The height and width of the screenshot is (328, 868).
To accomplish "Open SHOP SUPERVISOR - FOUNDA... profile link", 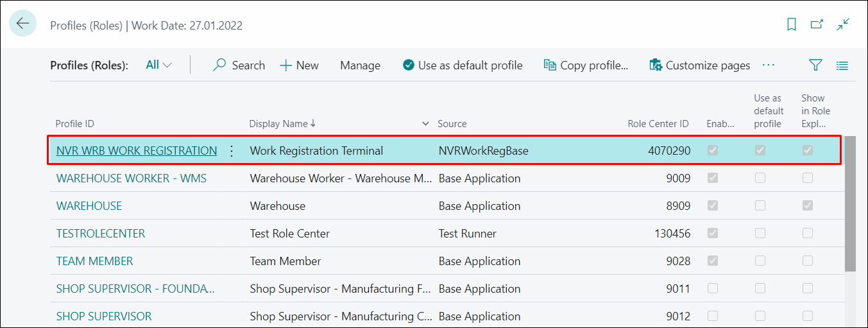I will coord(135,289).
